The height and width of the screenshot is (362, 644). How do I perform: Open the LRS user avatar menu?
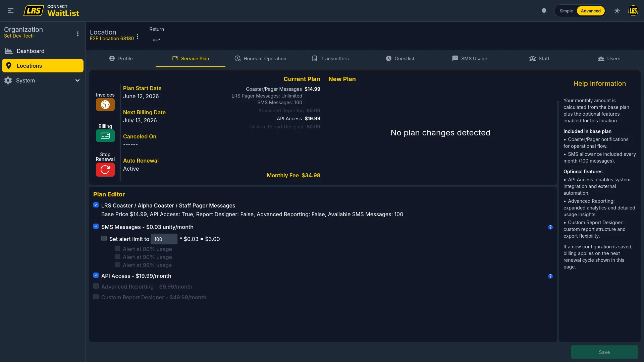pos(633,11)
